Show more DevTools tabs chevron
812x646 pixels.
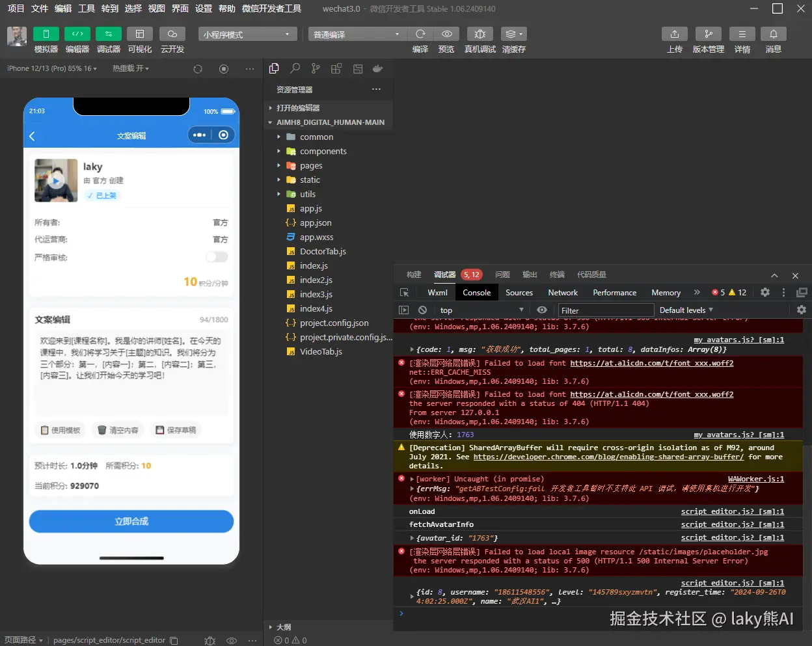click(x=697, y=293)
